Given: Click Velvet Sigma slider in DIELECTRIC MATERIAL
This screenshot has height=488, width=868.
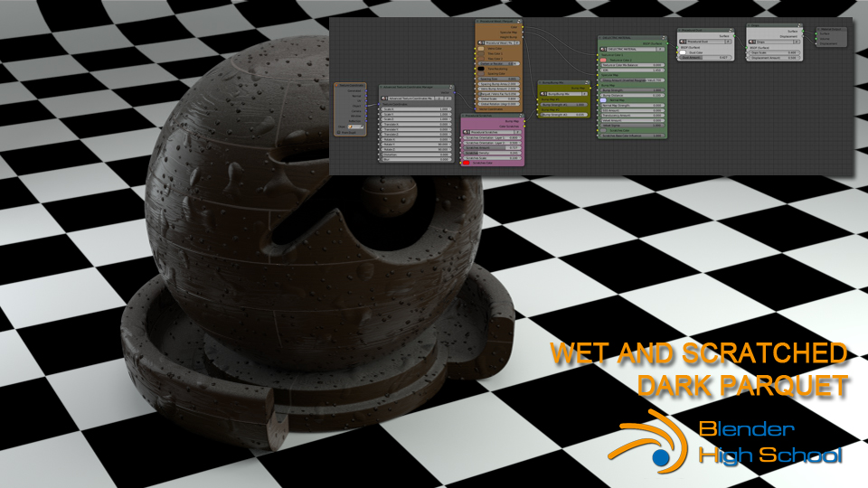Looking at the screenshot, I should click(633, 126).
